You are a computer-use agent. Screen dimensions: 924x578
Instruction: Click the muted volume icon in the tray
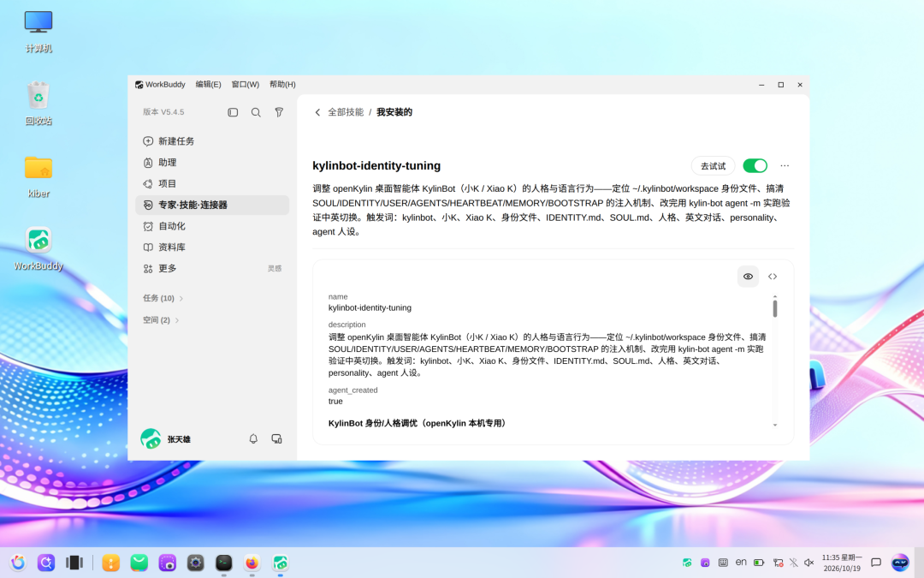(x=809, y=563)
